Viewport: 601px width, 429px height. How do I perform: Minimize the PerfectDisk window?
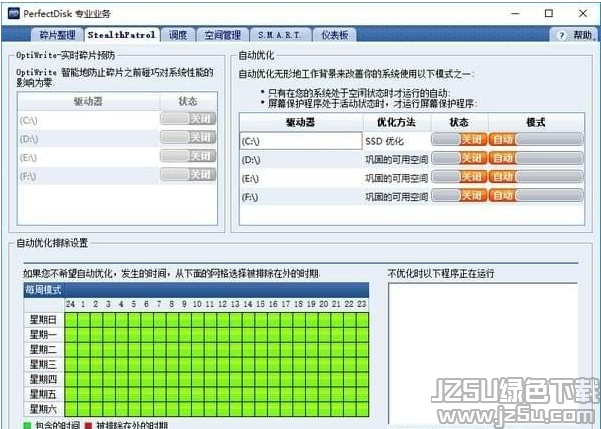516,13
